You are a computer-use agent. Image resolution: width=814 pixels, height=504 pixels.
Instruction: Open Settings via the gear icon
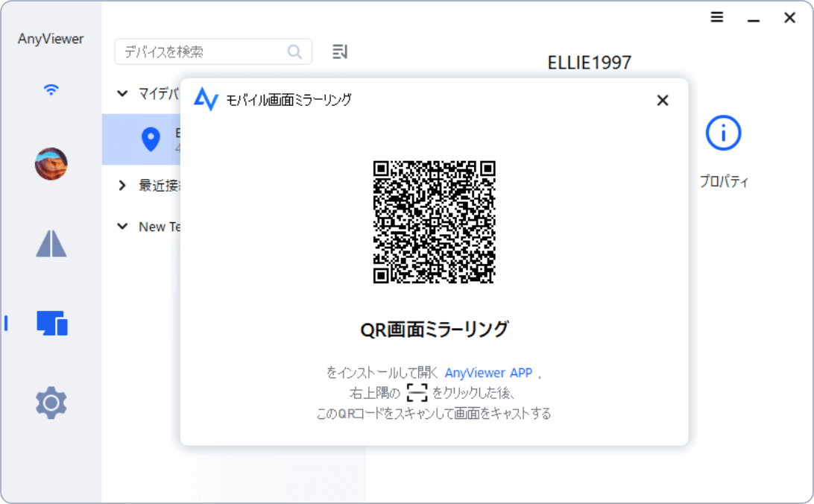(x=51, y=403)
